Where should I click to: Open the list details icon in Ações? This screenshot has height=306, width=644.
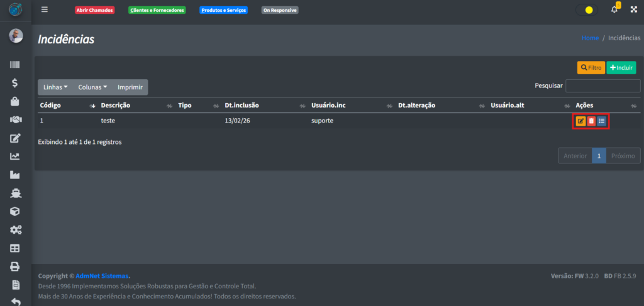pyautogui.click(x=602, y=121)
